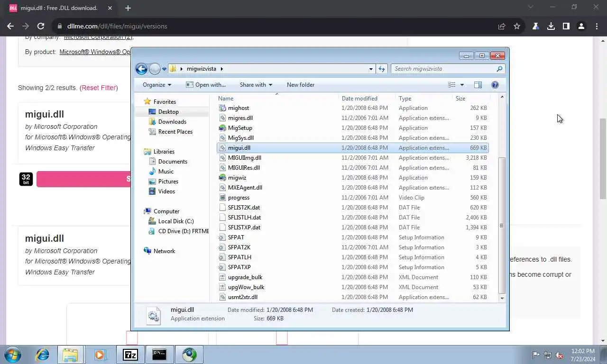The image size is (607, 364).
Task: Select the migwiz application icon
Action: coord(222,178)
